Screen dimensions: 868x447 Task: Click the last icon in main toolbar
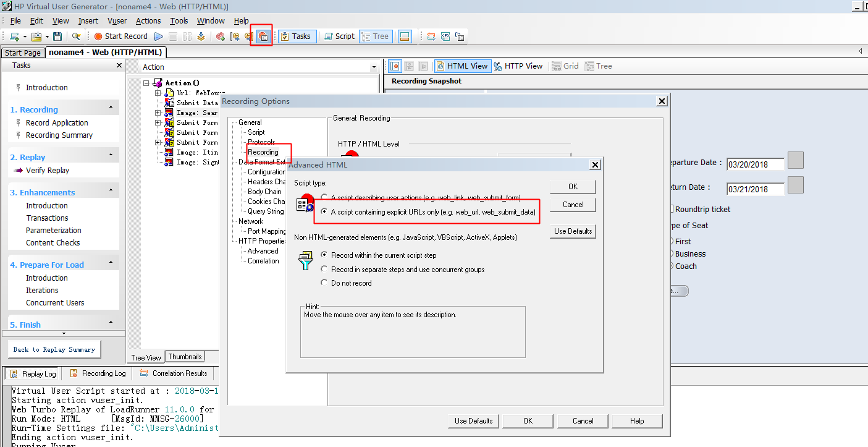[460, 36]
